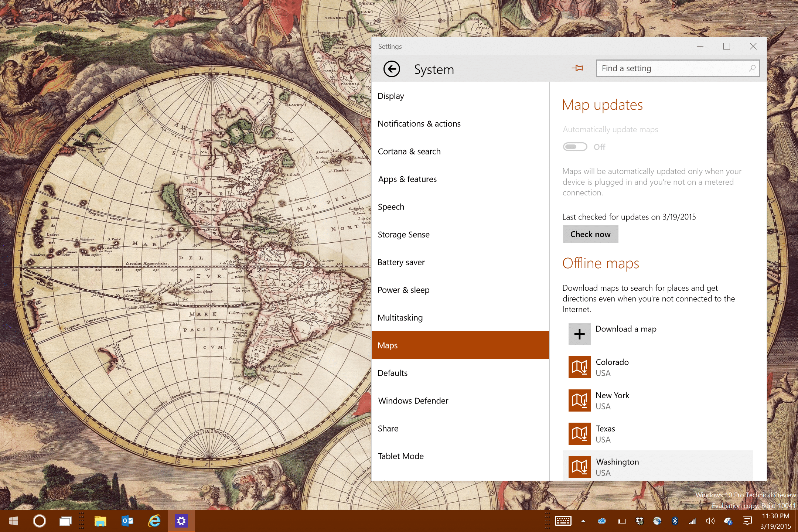Close the Settings window

[753, 46]
